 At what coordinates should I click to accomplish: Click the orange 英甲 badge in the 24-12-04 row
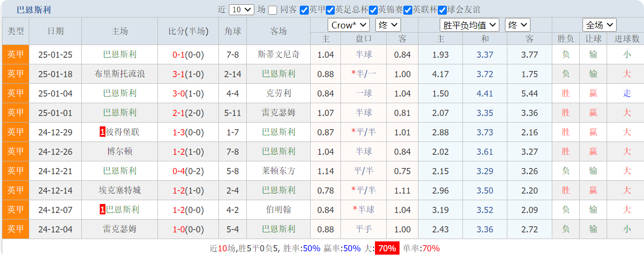pos(16,229)
